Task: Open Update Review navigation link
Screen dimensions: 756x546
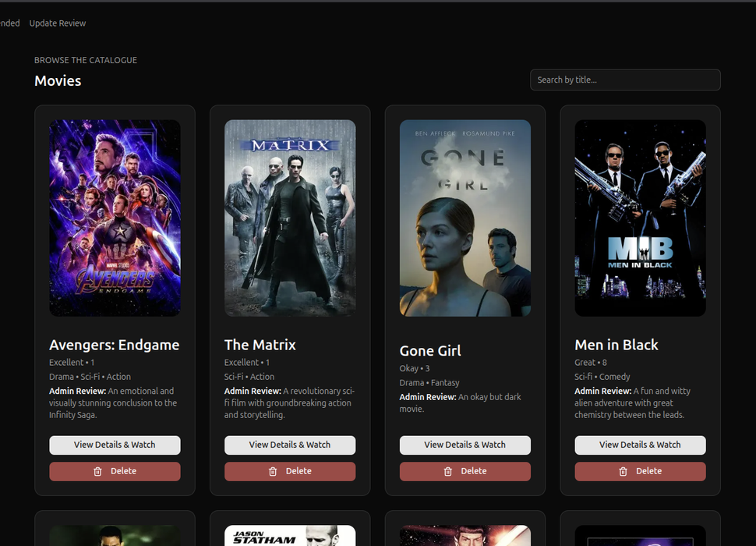Action: click(x=58, y=23)
